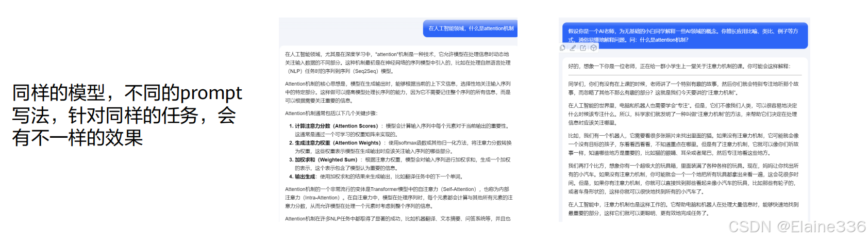Click paragraph starting '在人工智能的世界里'
This screenshot has width=868, height=242.
pyautogui.click(x=683, y=114)
